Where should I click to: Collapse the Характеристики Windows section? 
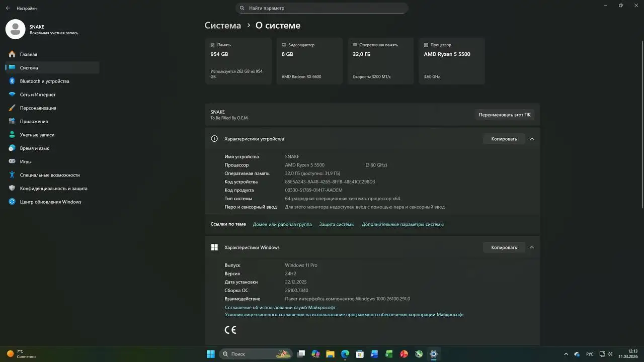pyautogui.click(x=532, y=247)
